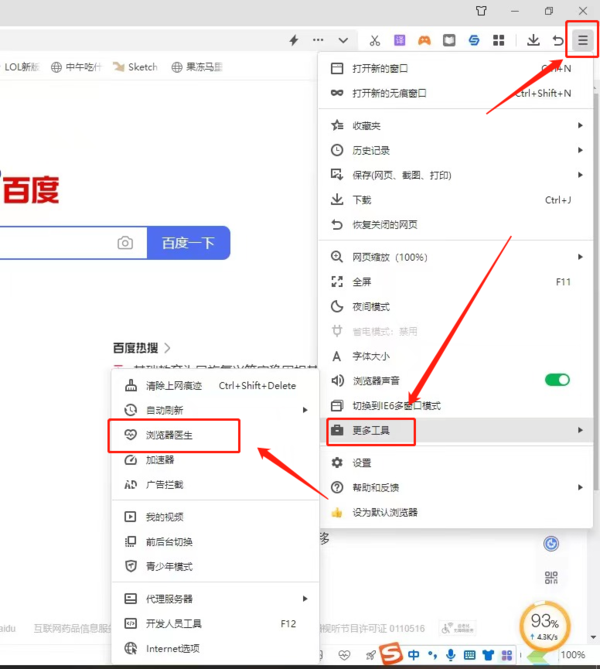The image size is (600, 669).
Task: Open the main hamburger menu
Action: tap(582, 40)
